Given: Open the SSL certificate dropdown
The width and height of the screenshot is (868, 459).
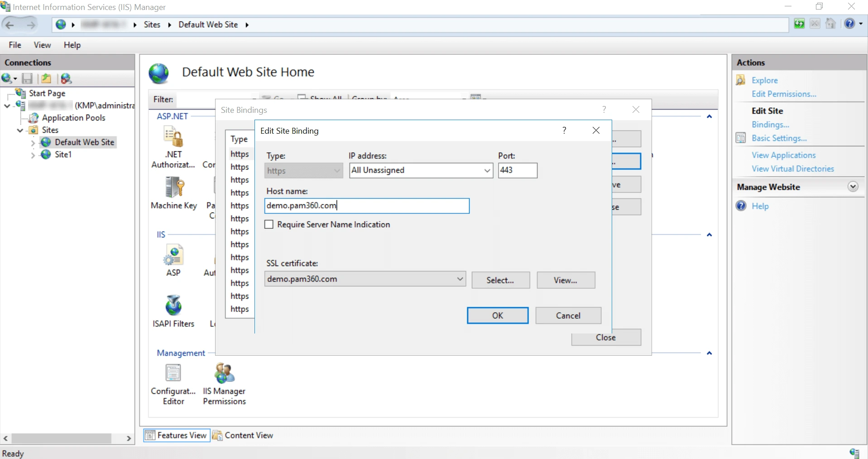Looking at the screenshot, I should pos(460,279).
